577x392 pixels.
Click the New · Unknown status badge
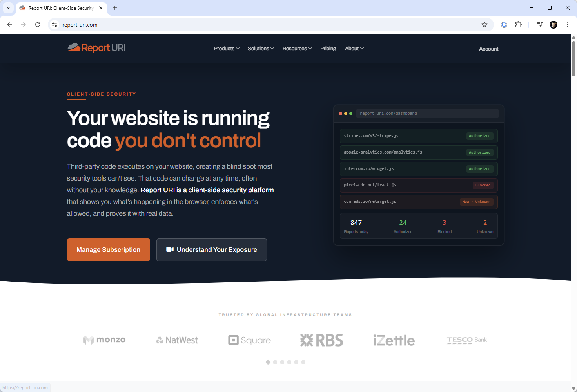[x=476, y=202]
